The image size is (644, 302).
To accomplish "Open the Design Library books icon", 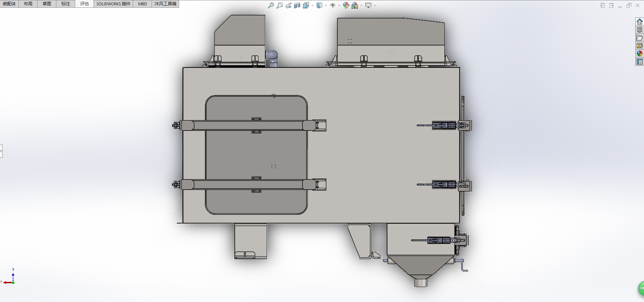I will click(x=640, y=30).
